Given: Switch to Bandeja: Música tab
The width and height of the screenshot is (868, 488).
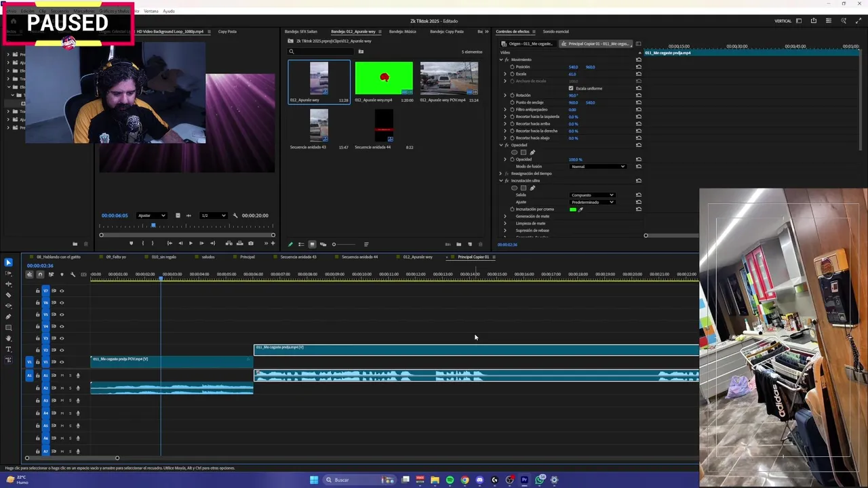Looking at the screenshot, I should click(403, 31).
